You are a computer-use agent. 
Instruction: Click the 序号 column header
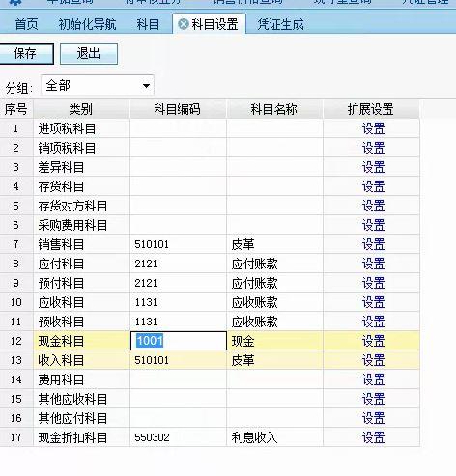[x=16, y=109]
